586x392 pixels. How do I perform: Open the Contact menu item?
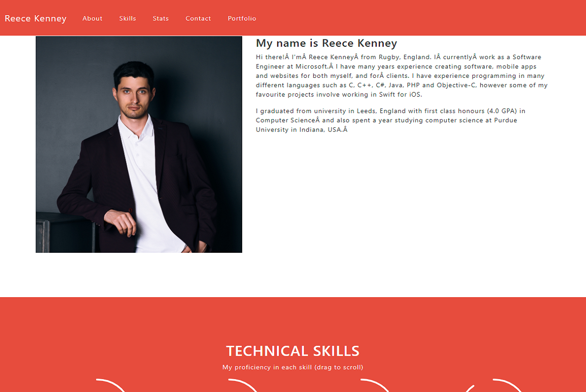[198, 18]
